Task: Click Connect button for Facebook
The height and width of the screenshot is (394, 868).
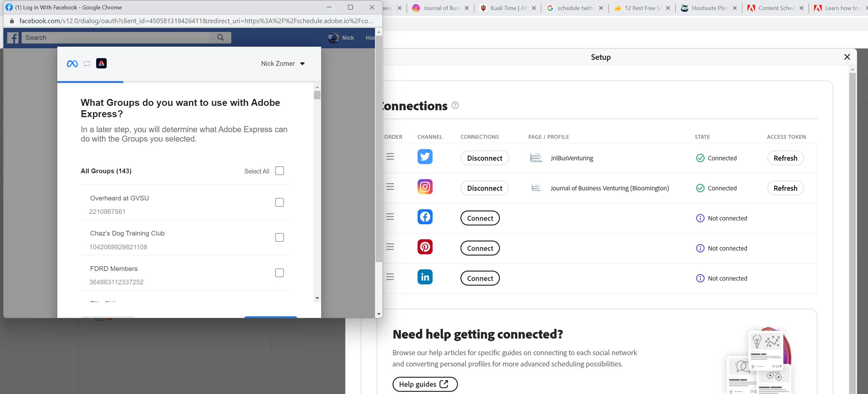Action: point(480,218)
